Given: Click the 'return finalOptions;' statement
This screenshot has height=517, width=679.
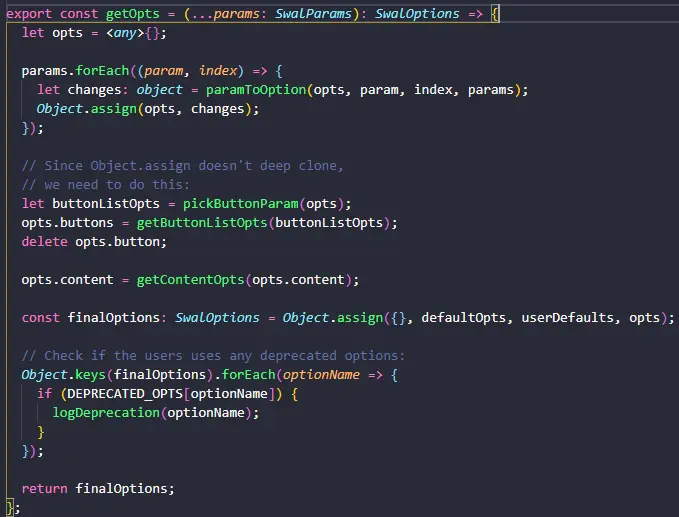Looking at the screenshot, I should pos(98,488).
